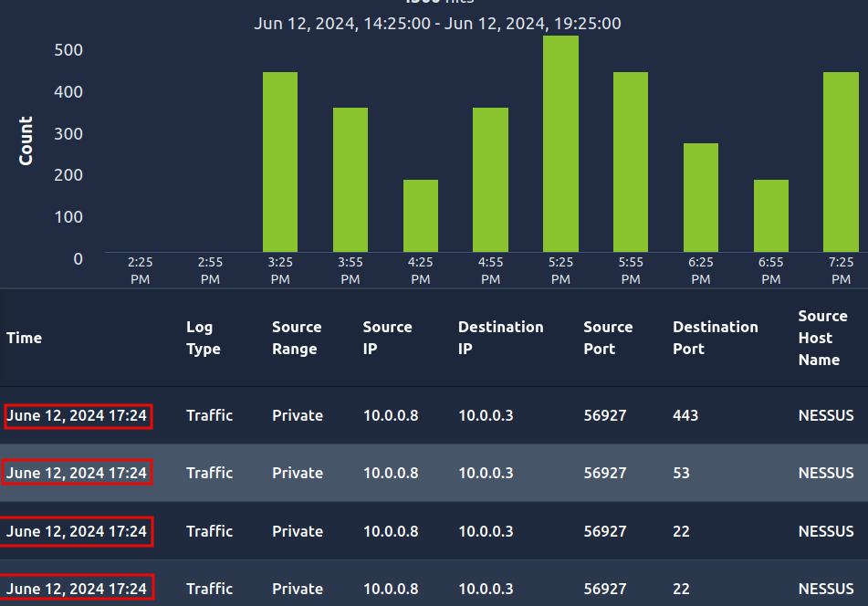This screenshot has height=606, width=868.
Task: Click the 6:25 PM green bar
Action: (x=701, y=197)
